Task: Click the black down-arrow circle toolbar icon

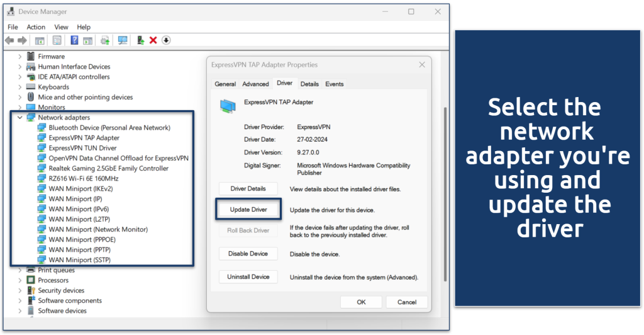Action: (166, 40)
